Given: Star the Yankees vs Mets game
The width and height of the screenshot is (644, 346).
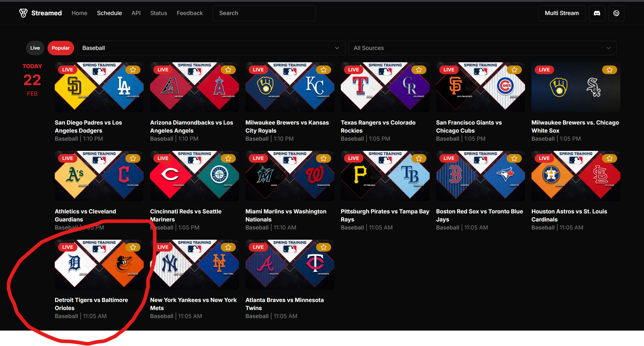Looking at the screenshot, I should [228, 247].
